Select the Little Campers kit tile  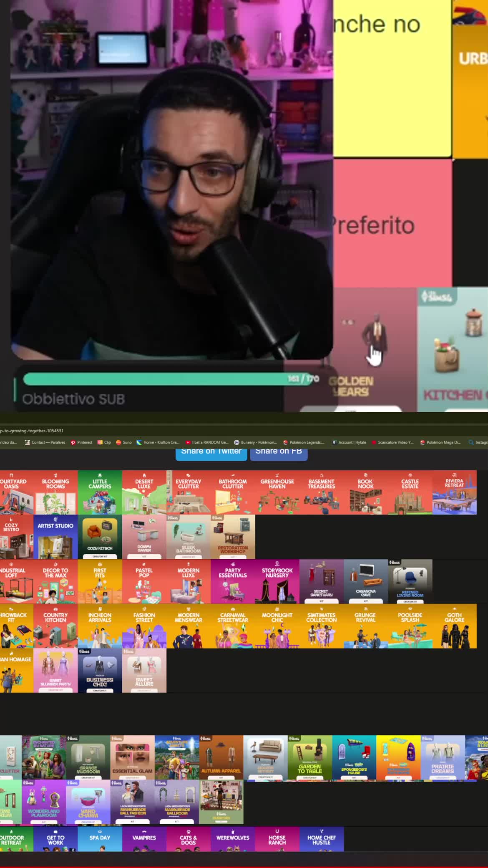[100, 492]
